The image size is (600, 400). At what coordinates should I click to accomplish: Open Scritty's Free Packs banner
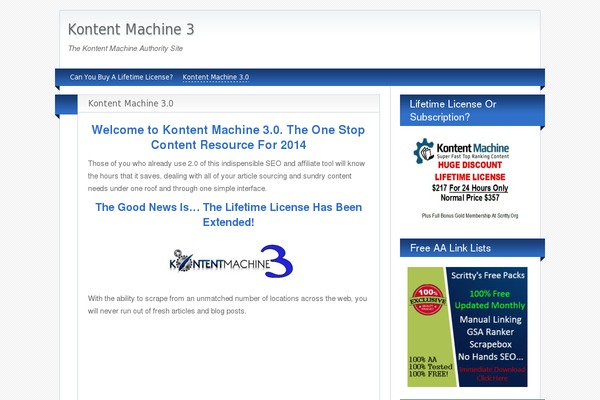(x=467, y=327)
